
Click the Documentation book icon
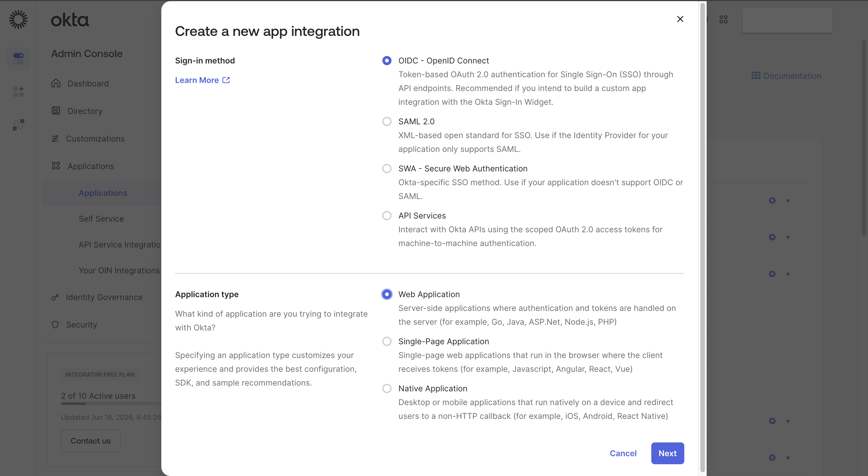point(756,76)
